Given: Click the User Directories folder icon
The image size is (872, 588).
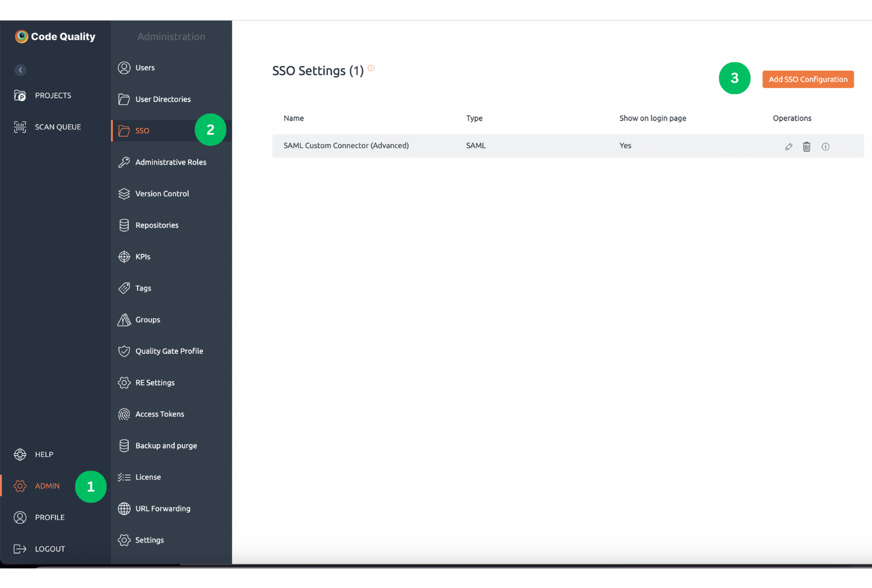Looking at the screenshot, I should (124, 99).
